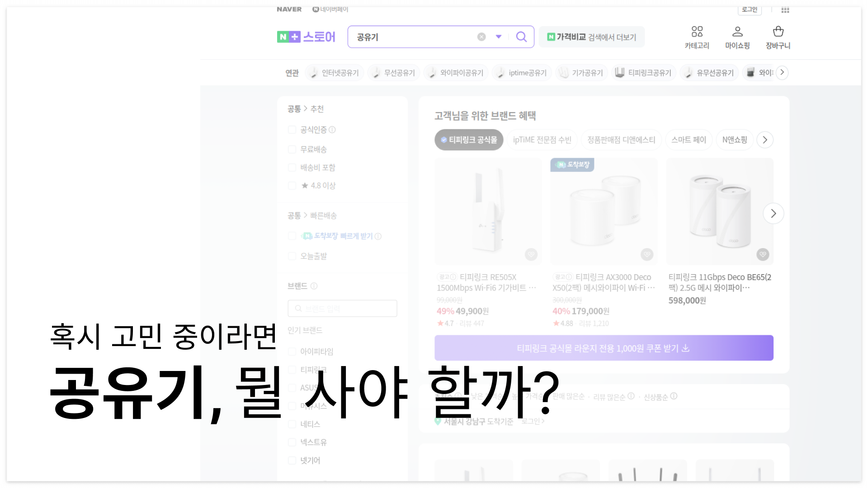Open the 마이쇼핑 icon
The width and height of the screenshot is (868, 488).
coord(737,38)
